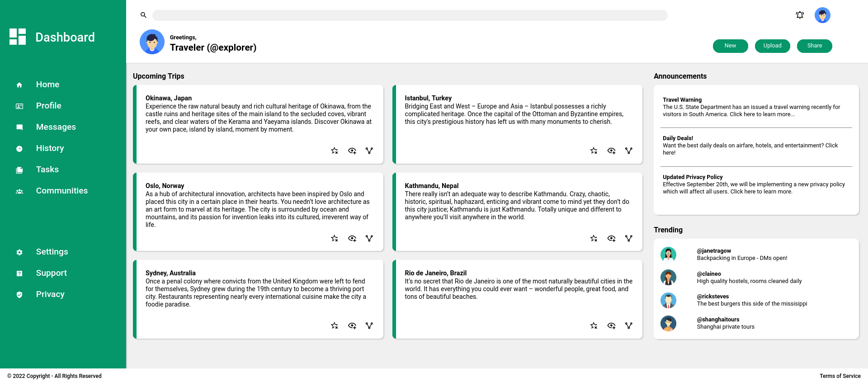This screenshot has height=382, width=868.
Task: Share the Okinawa, Japan trip
Action: click(x=369, y=151)
